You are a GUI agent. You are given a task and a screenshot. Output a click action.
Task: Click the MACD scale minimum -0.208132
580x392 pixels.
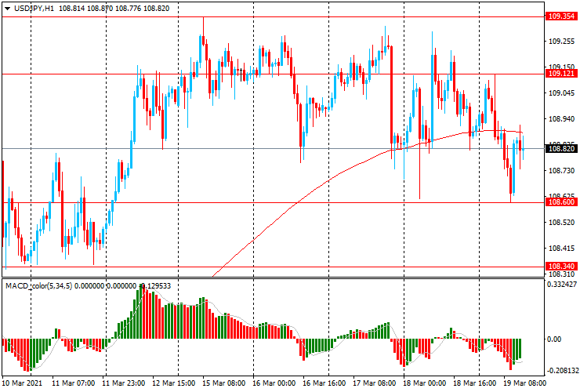[561, 371]
